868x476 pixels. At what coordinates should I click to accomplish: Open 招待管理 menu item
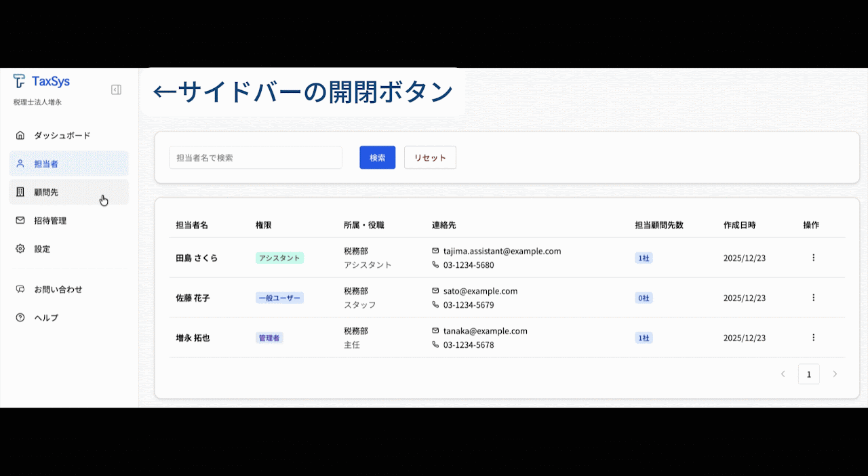[x=68, y=221]
